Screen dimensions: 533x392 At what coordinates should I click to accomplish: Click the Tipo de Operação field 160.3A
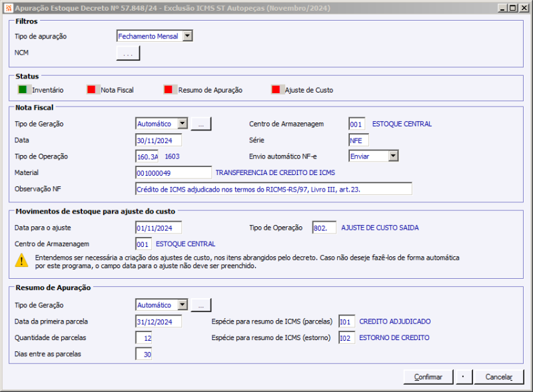[x=147, y=156]
